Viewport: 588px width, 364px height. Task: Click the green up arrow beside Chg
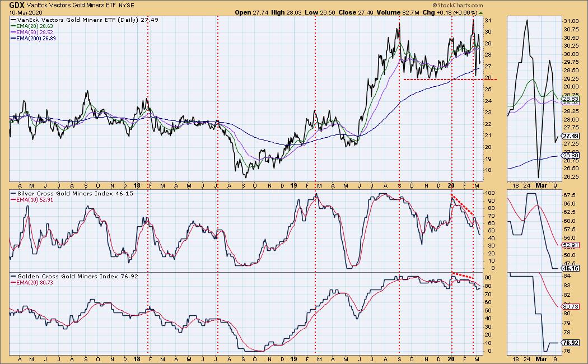coord(481,13)
